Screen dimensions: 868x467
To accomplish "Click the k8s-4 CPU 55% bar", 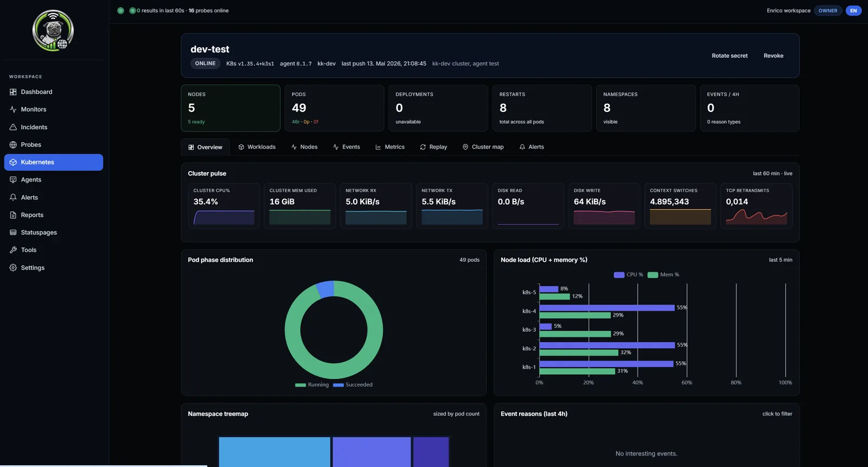I will click(x=607, y=308).
